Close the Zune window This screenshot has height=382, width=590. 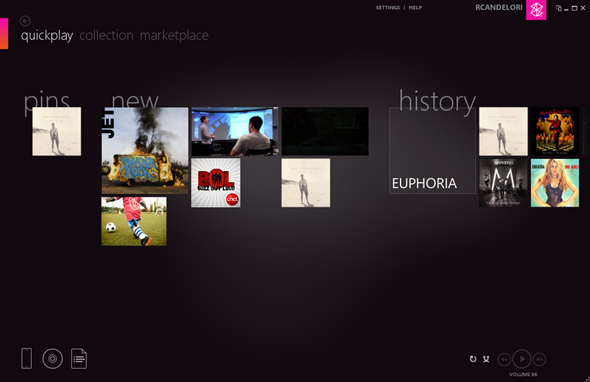[583, 8]
